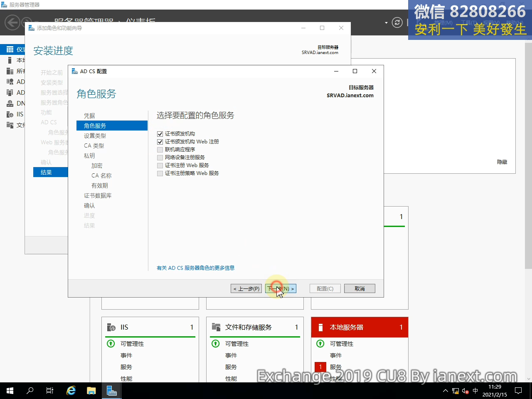Click the Server Manager back arrow
Screen dimensions: 532x399
[12, 22]
